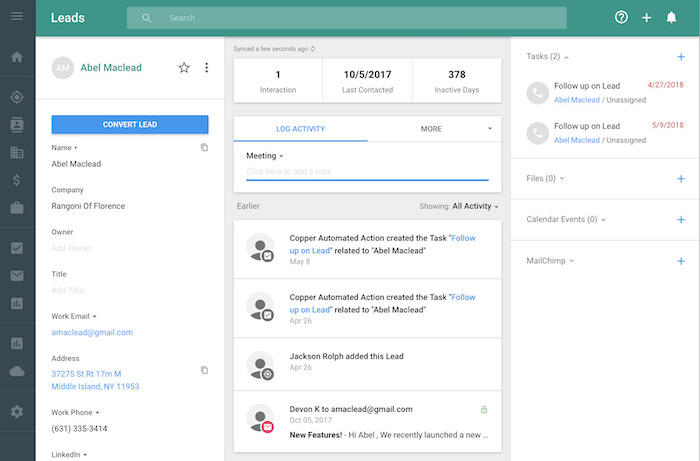Click the search field in header
700x461 pixels.
360,18
